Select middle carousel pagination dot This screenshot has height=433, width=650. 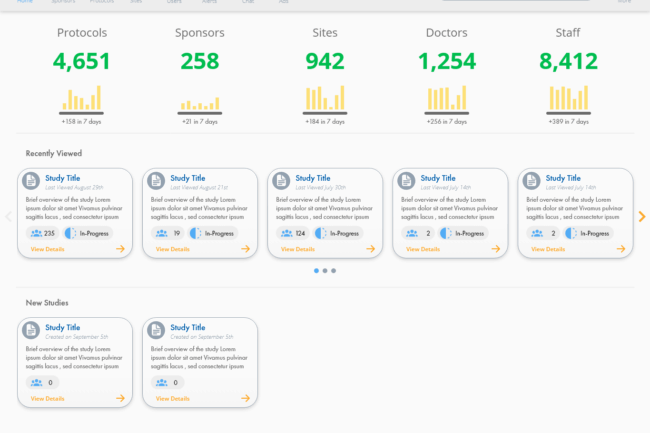325,271
